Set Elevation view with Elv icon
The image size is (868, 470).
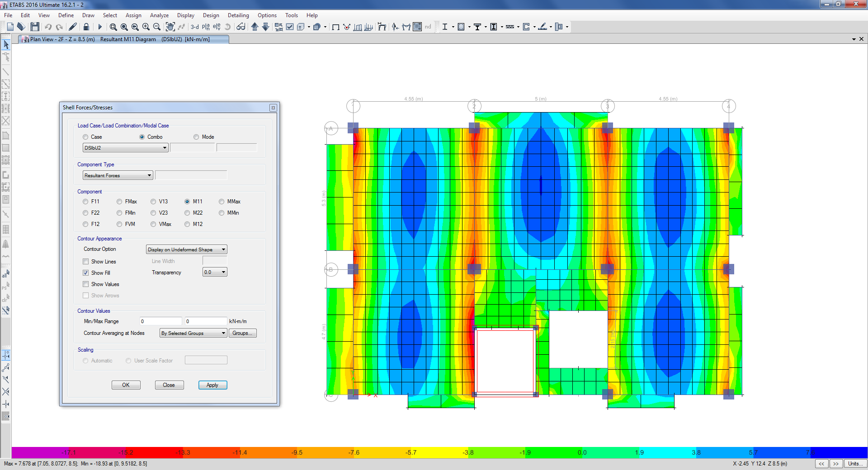pos(217,27)
